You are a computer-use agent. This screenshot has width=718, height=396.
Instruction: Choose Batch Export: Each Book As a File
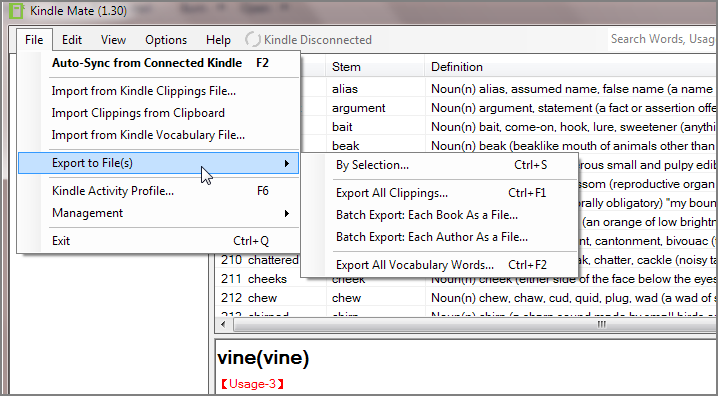440,215
